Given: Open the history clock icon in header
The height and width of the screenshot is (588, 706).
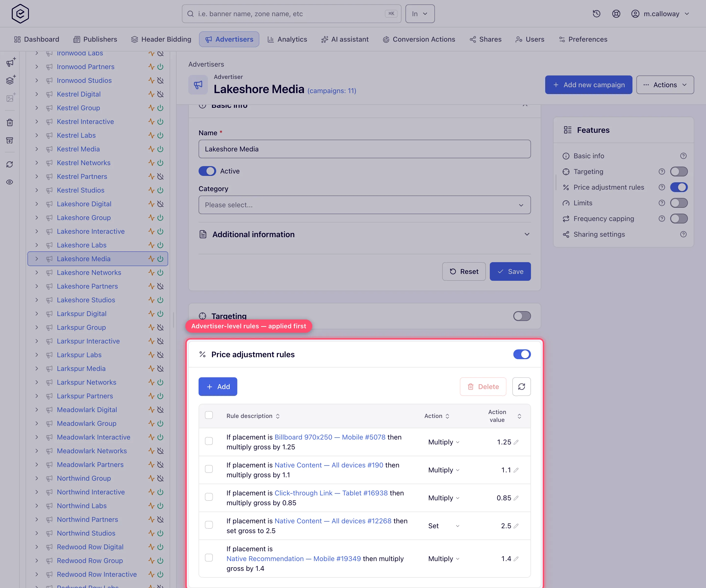Looking at the screenshot, I should [x=596, y=14].
